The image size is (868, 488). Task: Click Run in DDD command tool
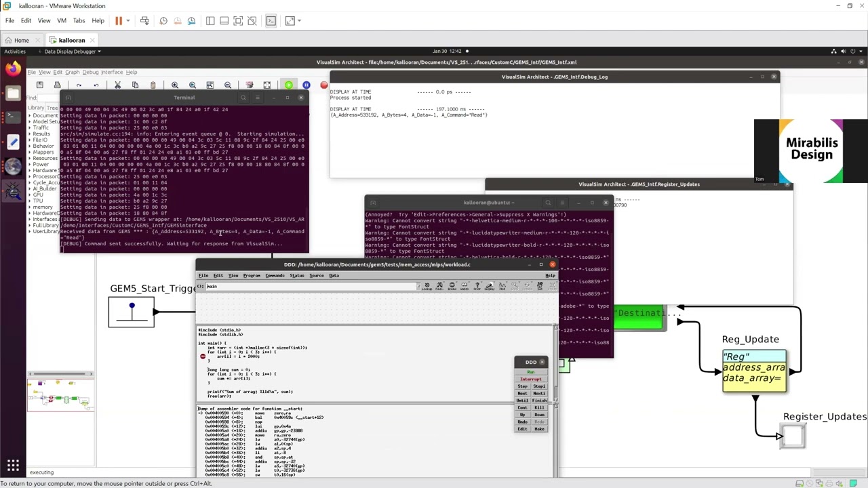531,372
